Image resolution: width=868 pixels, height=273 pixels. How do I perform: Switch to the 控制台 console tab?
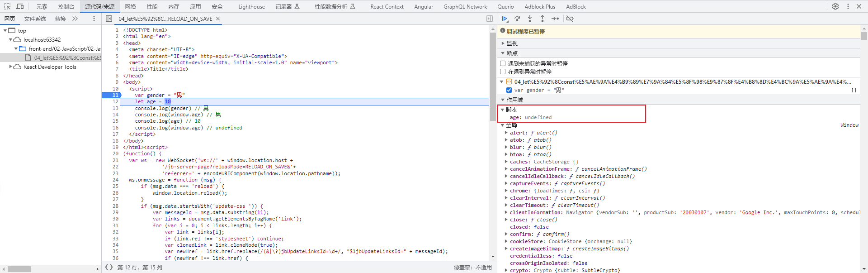point(66,6)
